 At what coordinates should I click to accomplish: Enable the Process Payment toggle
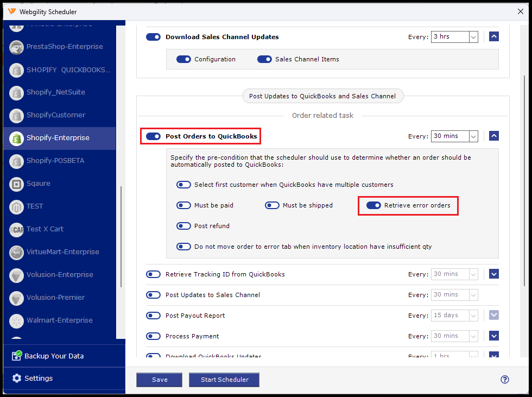[153, 336]
